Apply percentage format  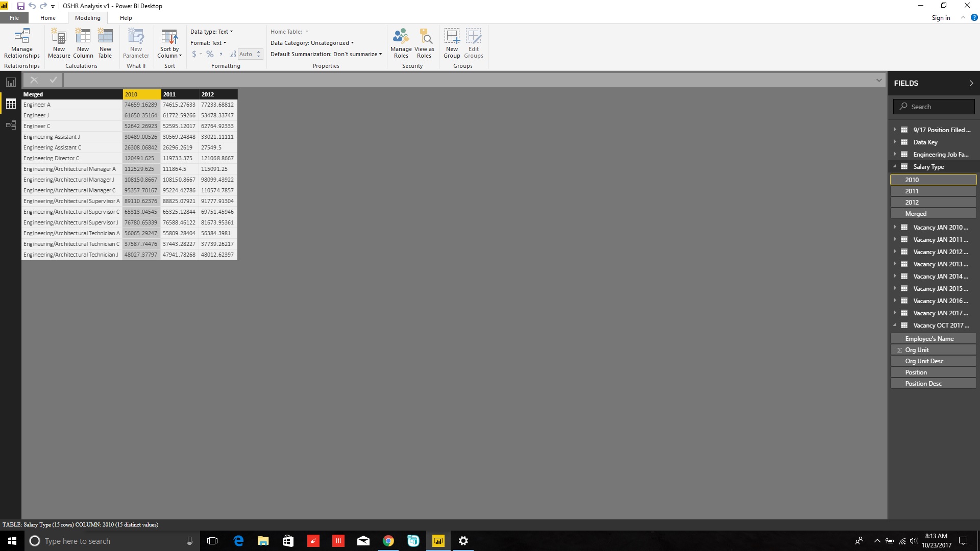(x=210, y=54)
